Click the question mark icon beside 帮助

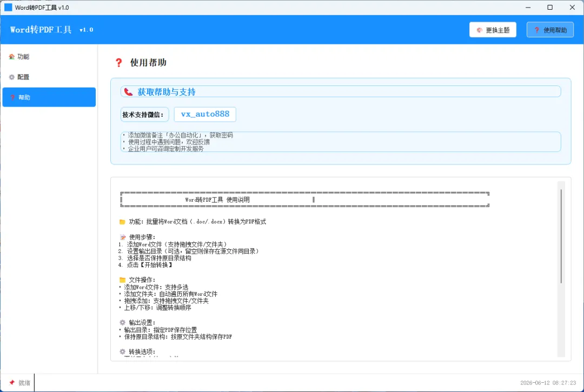coord(12,97)
